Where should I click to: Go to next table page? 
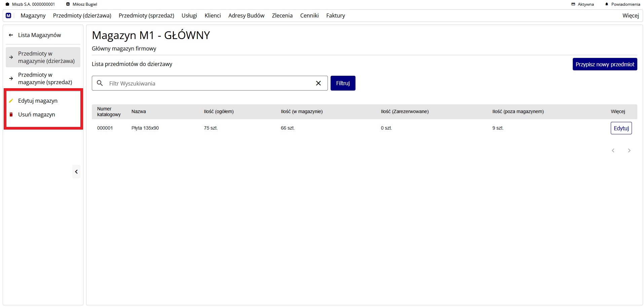point(629,150)
